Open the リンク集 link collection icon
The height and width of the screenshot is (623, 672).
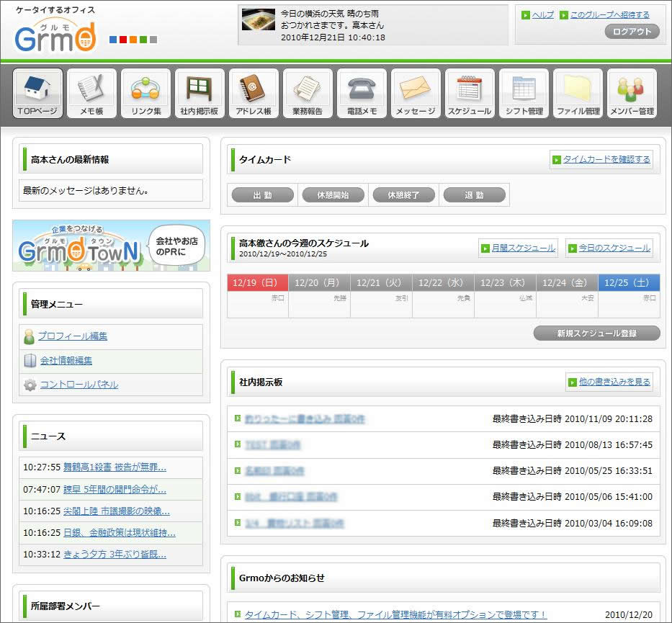pos(145,94)
